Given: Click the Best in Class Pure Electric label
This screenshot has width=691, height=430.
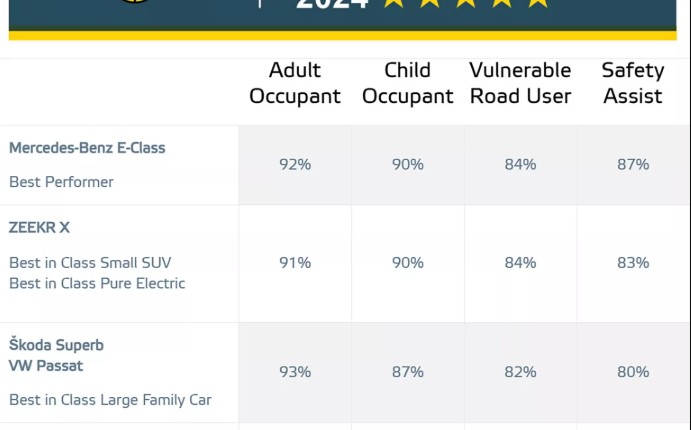Looking at the screenshot, I should click(x=97, y=283).
